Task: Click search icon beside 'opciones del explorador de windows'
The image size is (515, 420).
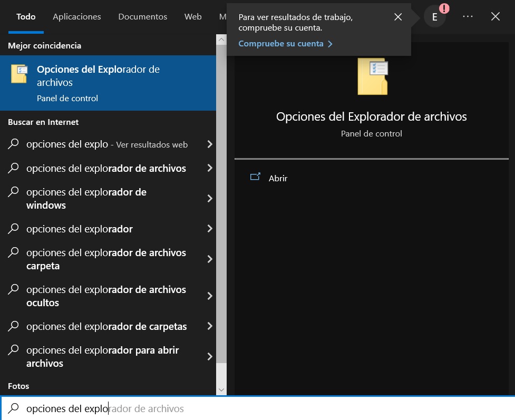Action: 13,191
